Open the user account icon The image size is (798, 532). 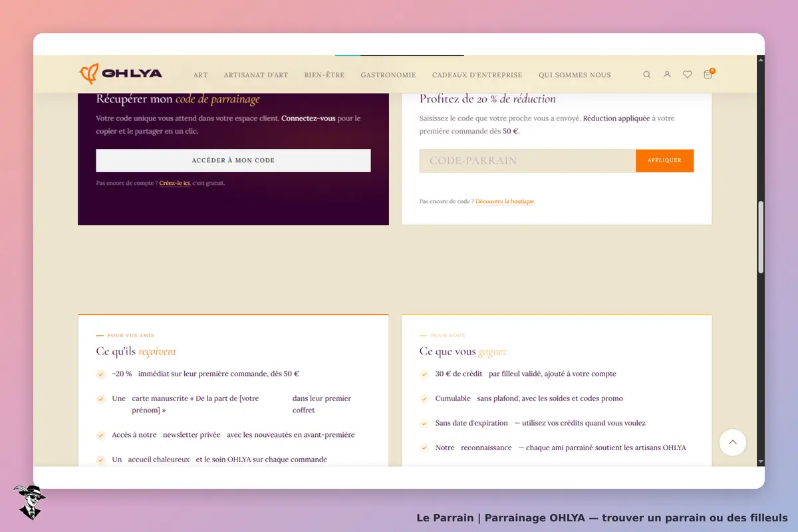(667, 74)
